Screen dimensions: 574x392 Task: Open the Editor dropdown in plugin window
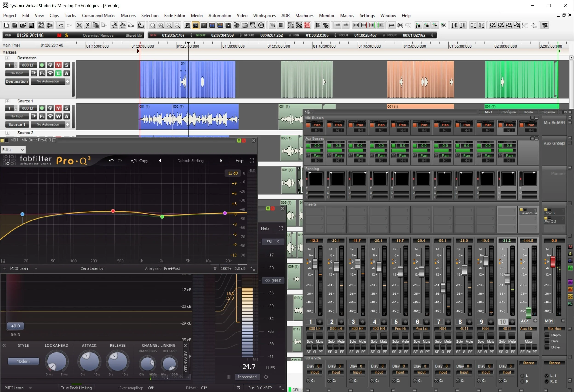tap(13, 149)
